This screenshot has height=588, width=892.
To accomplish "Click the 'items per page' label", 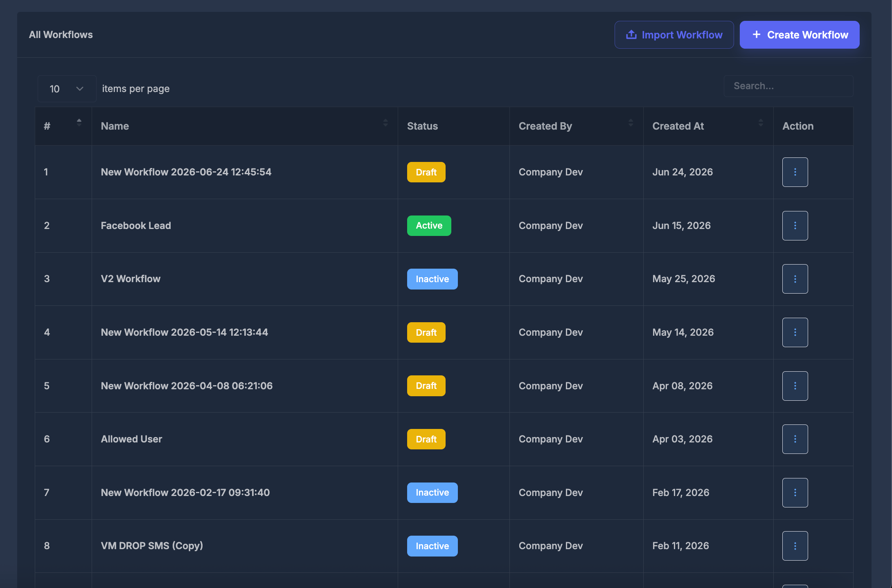I will pyautogui.click(x=136, y=89).
